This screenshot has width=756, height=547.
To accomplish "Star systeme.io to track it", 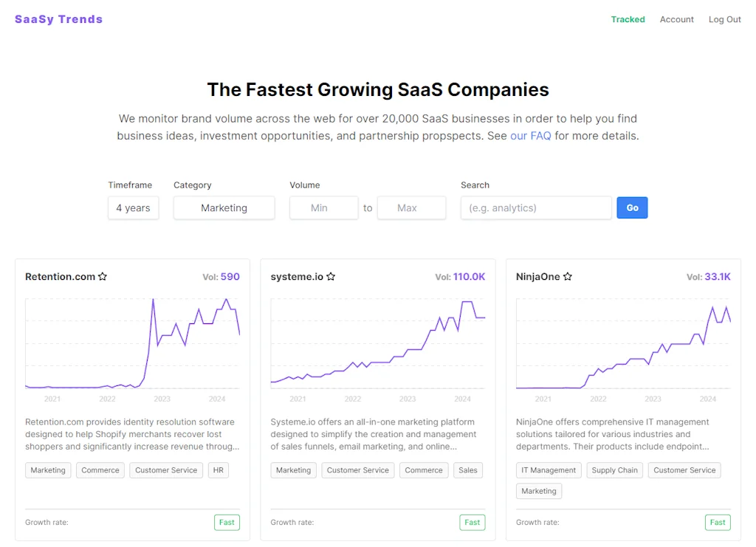I will coord(330,276).
